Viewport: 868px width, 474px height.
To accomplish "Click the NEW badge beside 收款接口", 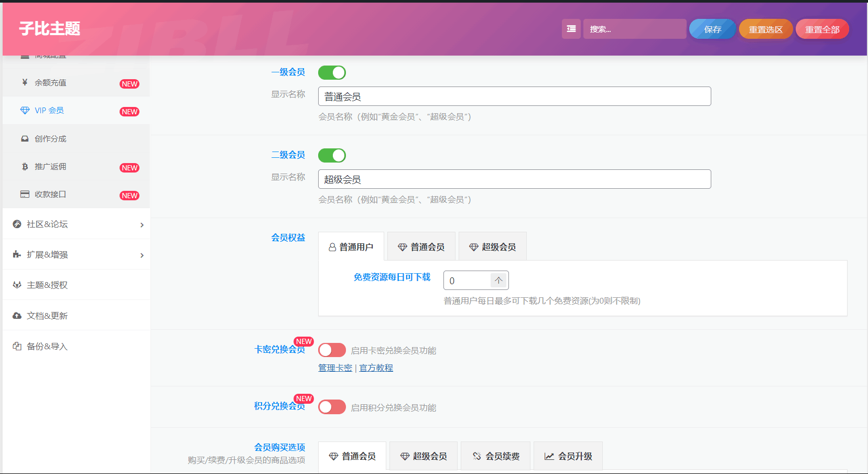I will coord(129,196).
